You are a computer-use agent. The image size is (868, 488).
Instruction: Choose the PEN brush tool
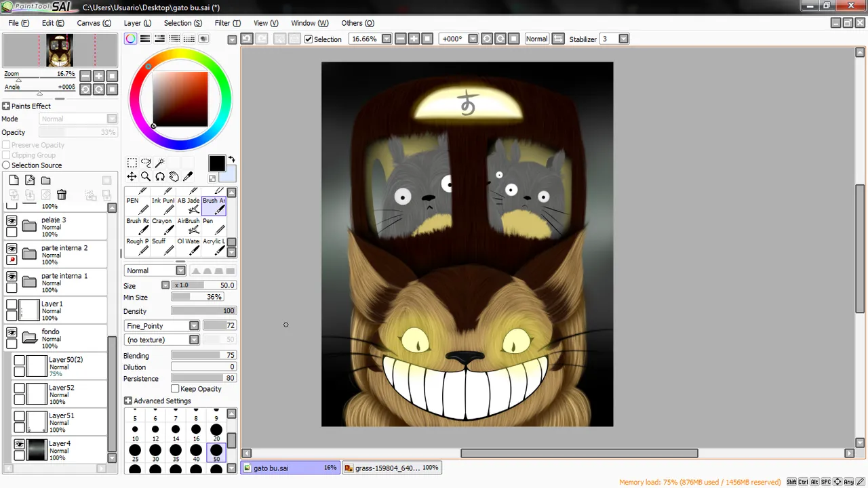(x=137, y=206)
